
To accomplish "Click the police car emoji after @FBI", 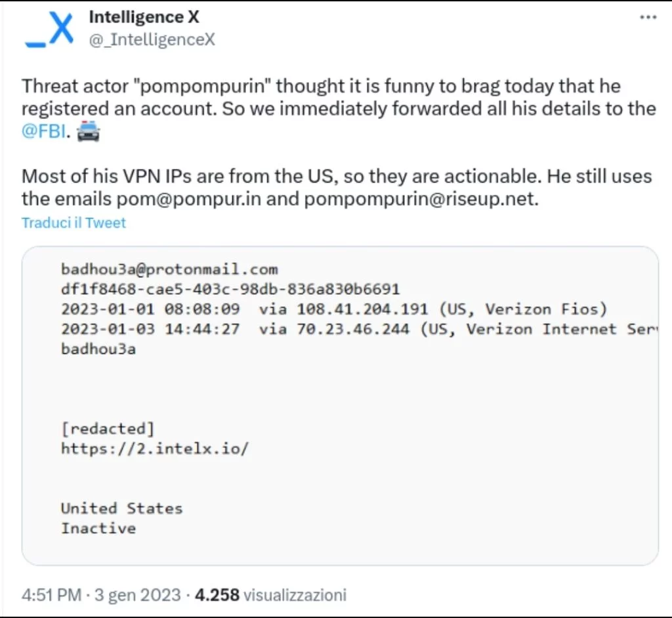I will pos(89,133).
